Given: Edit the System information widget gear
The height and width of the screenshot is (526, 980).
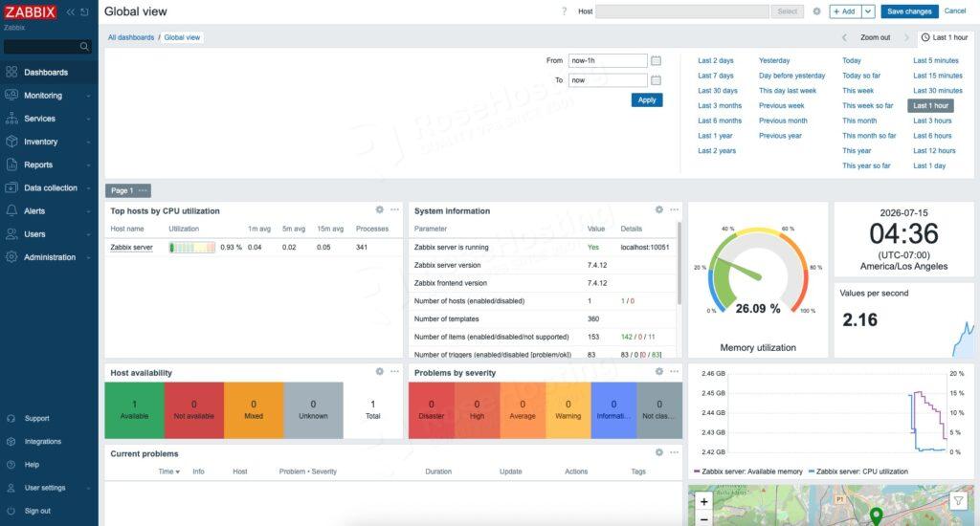Looking at the screenshot, I should (658, 209).
